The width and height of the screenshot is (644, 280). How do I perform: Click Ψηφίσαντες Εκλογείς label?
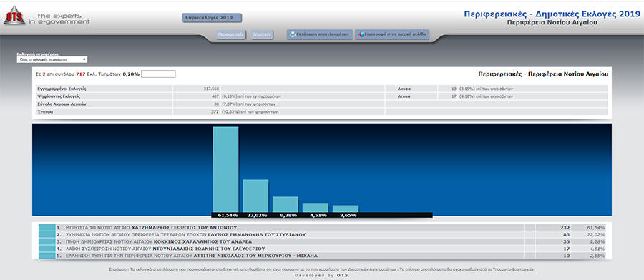click(x=59, y=96)
